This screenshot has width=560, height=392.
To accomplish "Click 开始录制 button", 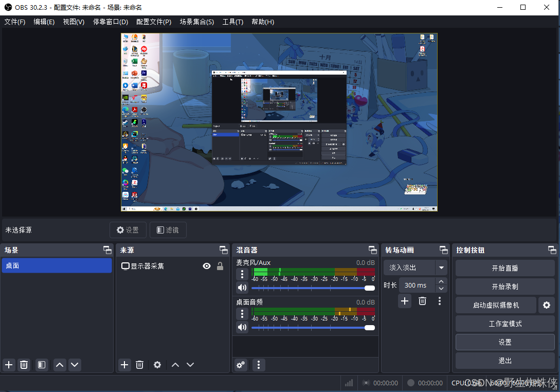I will [x=505, y=287].
